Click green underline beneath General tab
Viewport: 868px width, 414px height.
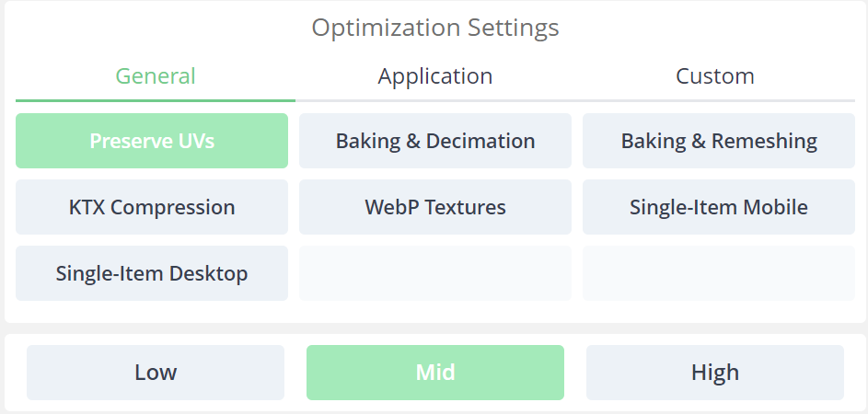156,100
